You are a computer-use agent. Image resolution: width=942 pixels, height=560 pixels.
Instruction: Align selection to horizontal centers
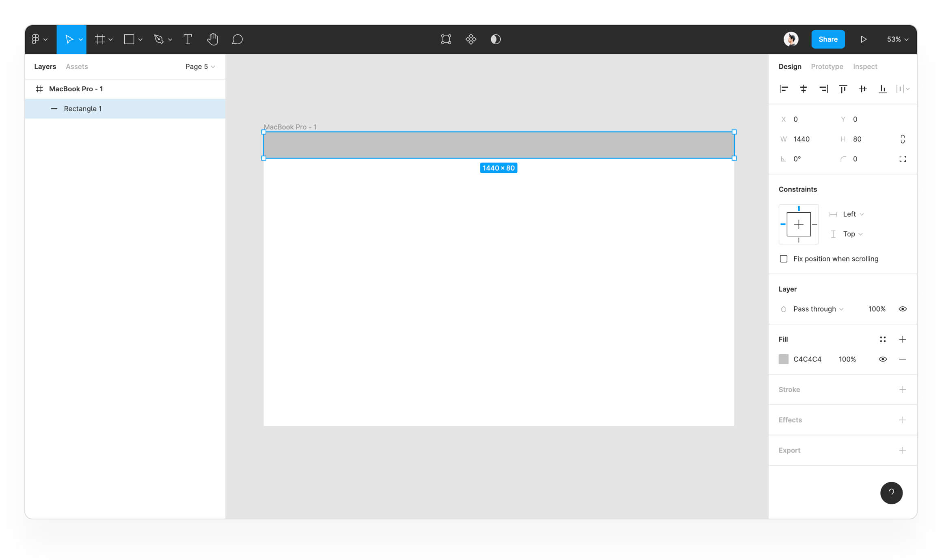[x=803, y=89]
